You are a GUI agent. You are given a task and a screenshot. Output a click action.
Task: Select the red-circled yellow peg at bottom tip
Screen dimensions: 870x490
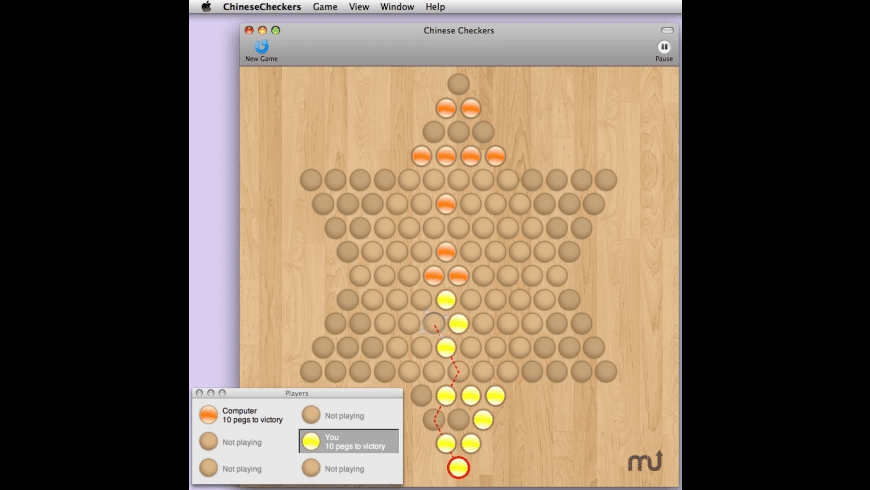pos(458,467)
